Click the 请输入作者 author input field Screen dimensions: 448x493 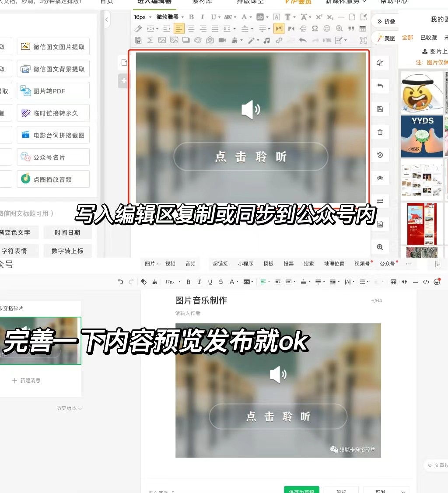point(188,313)
